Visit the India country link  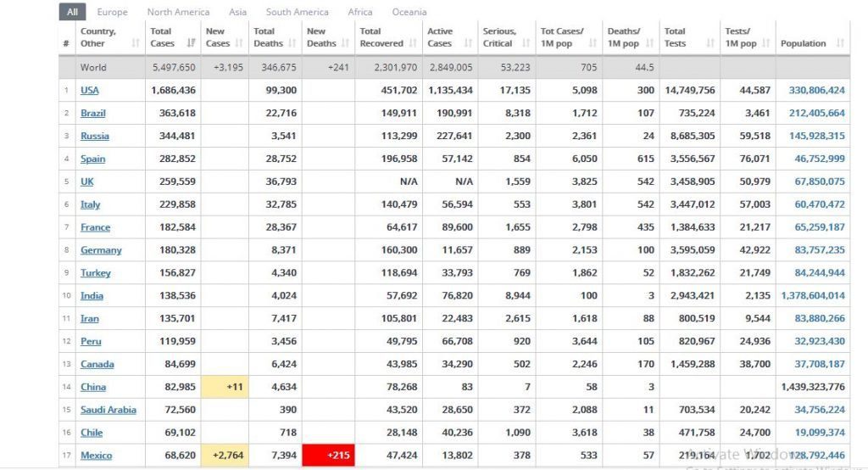tap(92, 295)
